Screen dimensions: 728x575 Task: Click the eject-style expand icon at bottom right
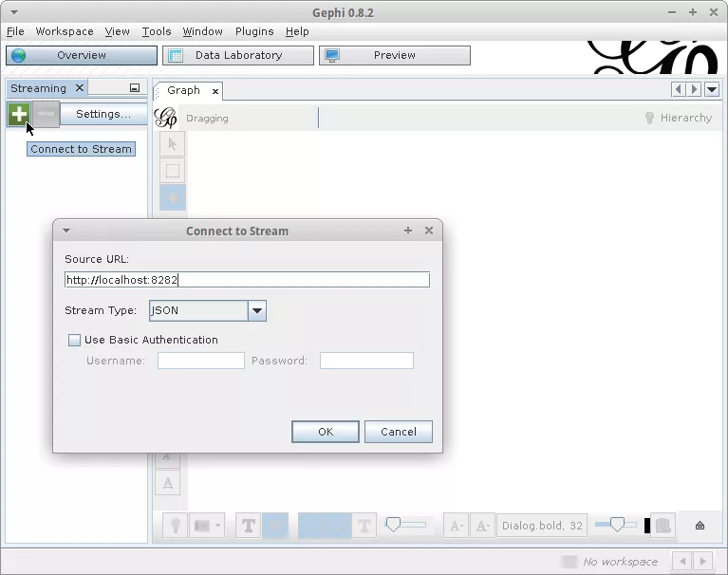pos(700,526)
